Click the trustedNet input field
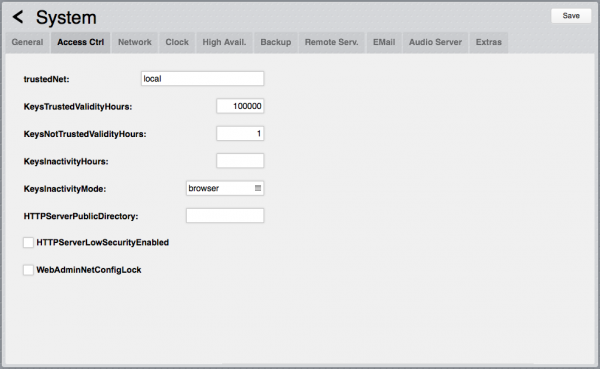Screen dimensions: 600x369 [202, 78]
